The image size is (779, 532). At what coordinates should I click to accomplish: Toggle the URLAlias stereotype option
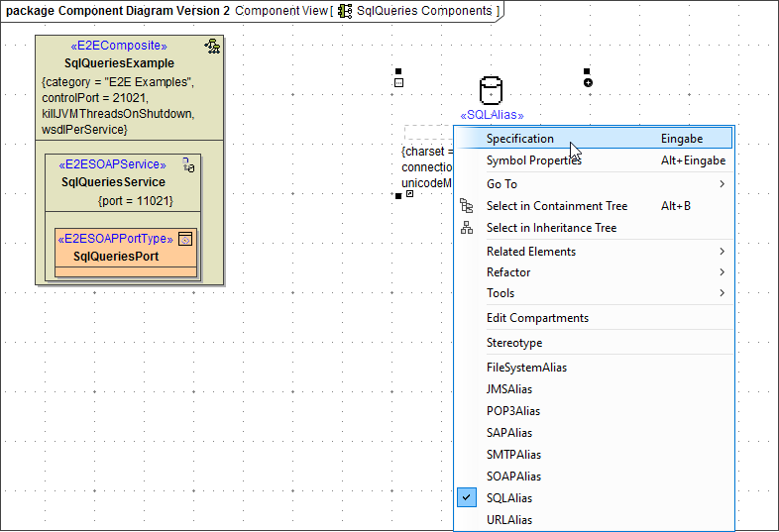[x=509, y=520]
